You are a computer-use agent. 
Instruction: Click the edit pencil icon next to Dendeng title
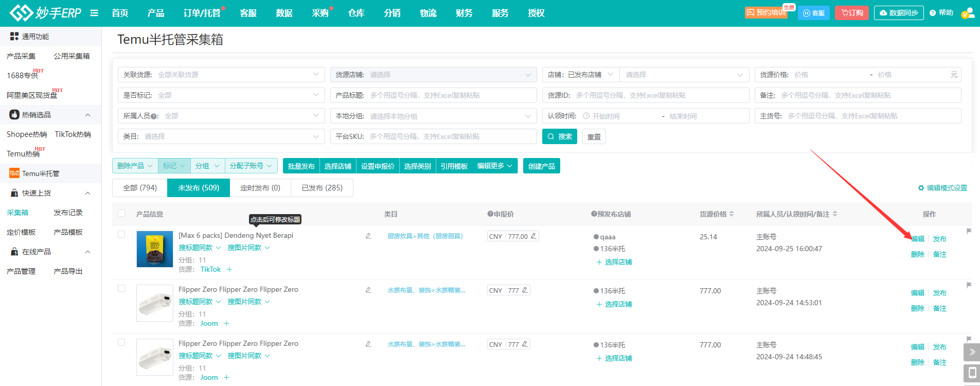click(368, 236)
